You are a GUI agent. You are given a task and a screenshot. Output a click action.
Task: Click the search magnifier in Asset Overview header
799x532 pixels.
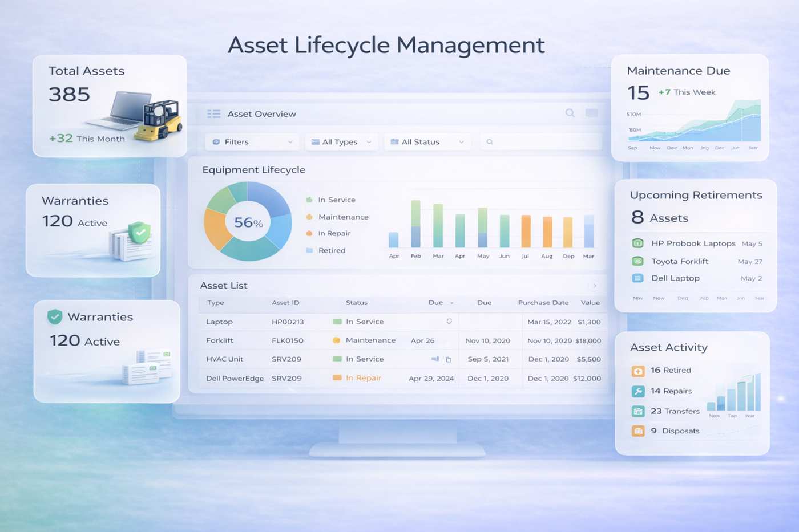click(x=570, y=113)
